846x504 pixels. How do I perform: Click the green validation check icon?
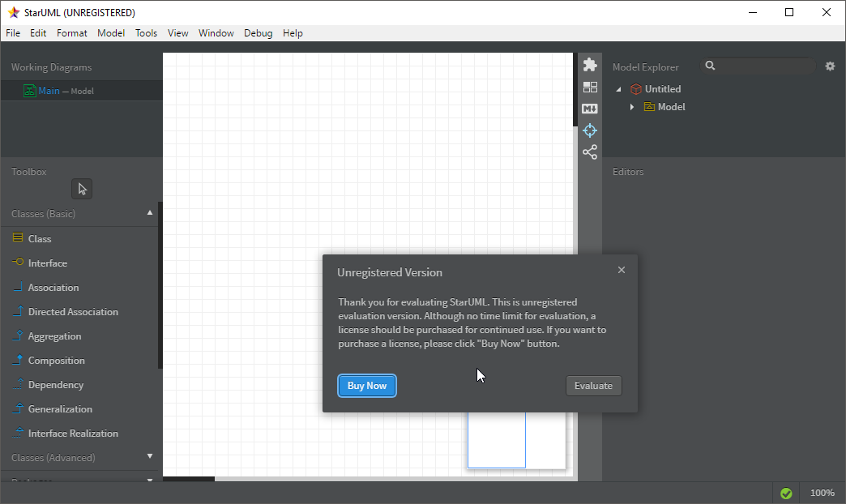tap(786, 493)
